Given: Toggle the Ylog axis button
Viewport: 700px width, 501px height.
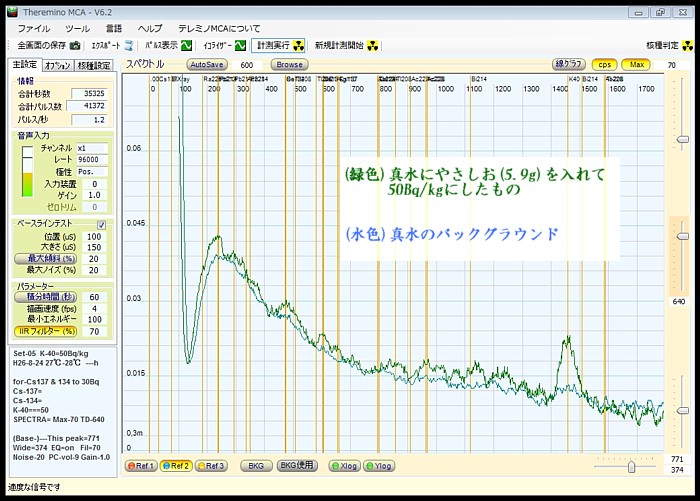Looking at the screenshot, I should coord(379,466).
